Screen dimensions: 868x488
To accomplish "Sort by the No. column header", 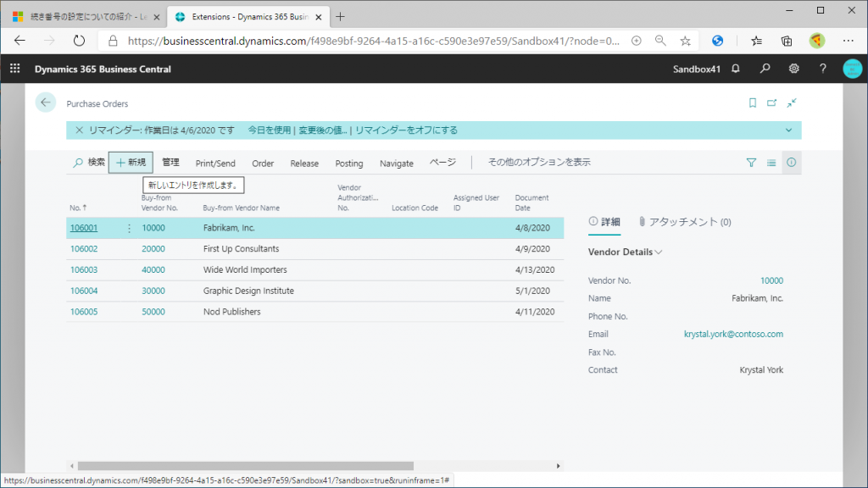I will point(78,208).
